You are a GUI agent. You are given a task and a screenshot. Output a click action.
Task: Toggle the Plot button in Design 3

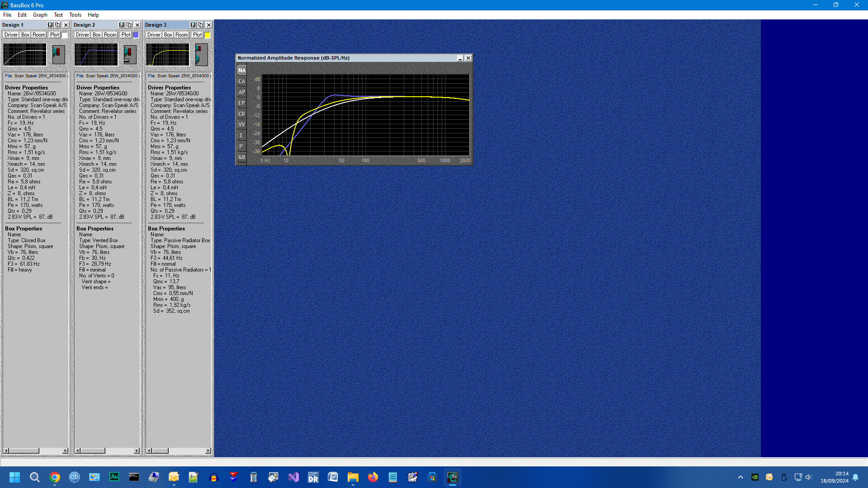(197, 35)
